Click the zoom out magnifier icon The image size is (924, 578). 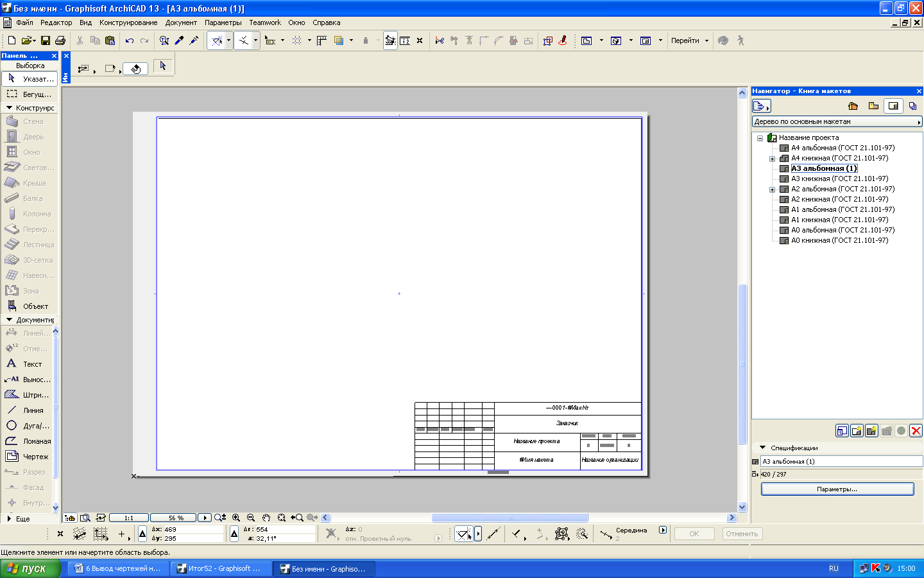pos(251,518)
